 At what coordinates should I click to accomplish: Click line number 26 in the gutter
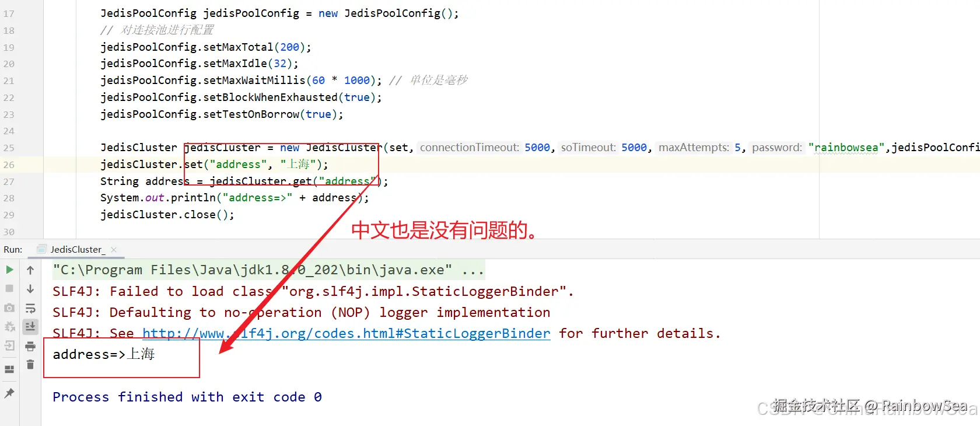(9, 165)
